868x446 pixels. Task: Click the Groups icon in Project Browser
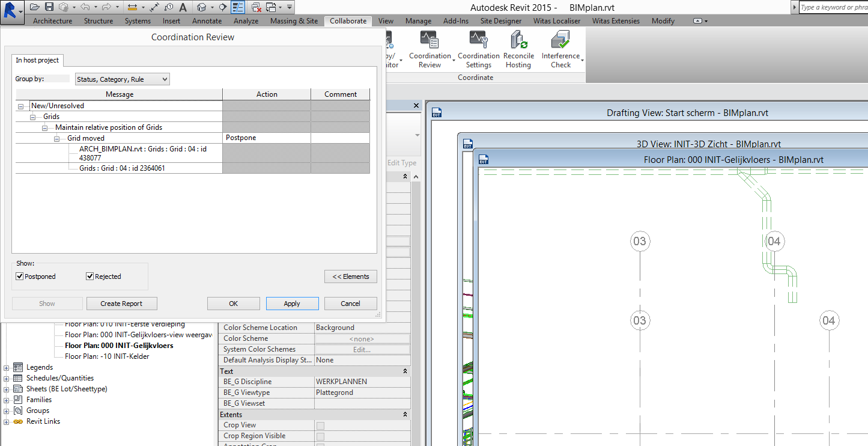pyautogui.click(x=17, y=411)
